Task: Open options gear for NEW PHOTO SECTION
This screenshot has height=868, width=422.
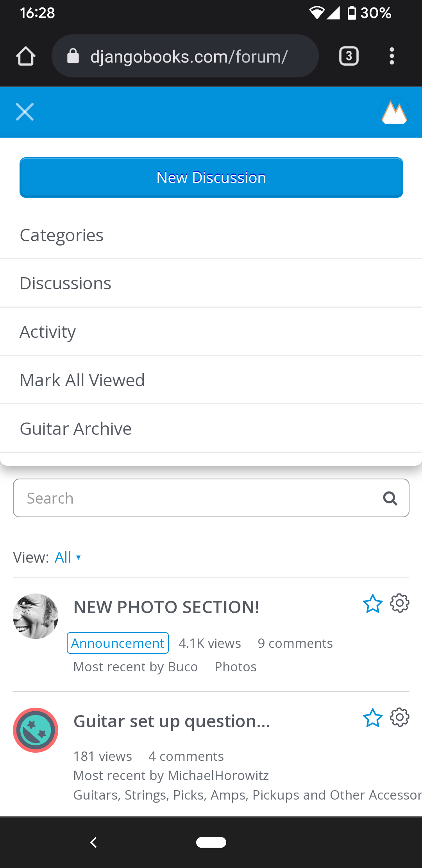Action: click(x=400, y=603)
